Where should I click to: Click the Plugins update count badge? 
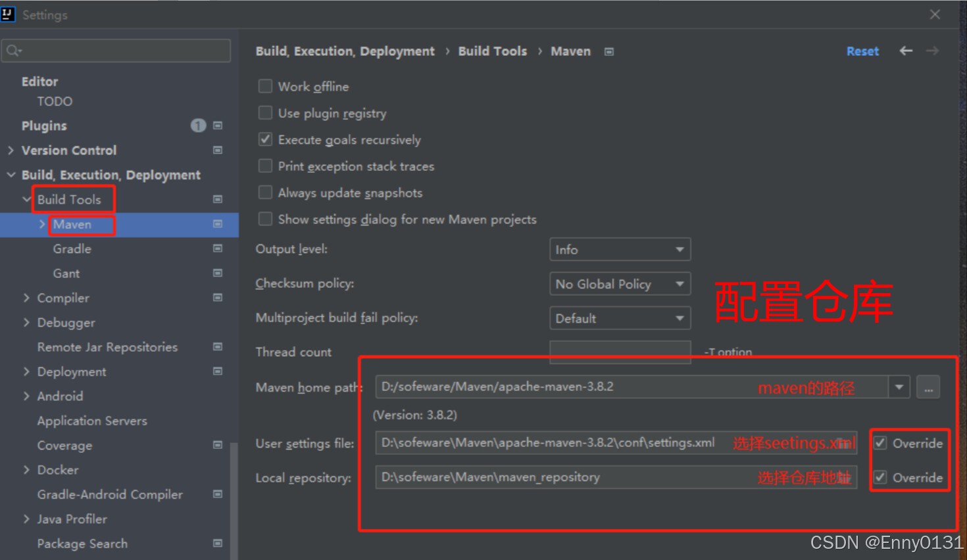click(198, 125)
